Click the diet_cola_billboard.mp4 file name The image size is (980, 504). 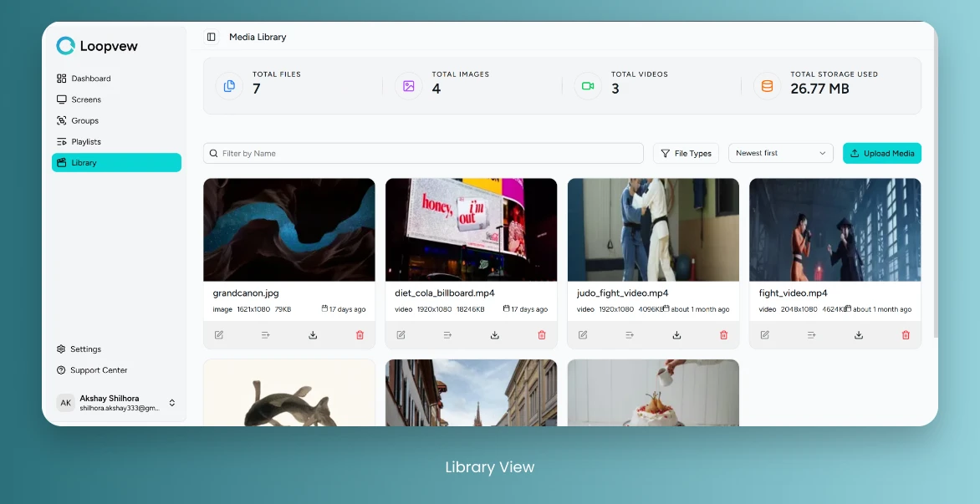[444, 293]
